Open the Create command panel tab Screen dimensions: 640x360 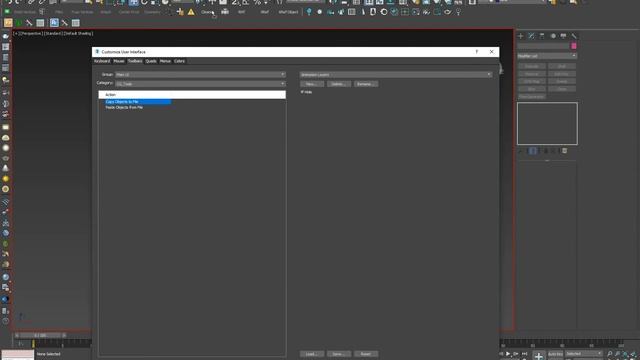pyautogui.click(x=520, y=36)
